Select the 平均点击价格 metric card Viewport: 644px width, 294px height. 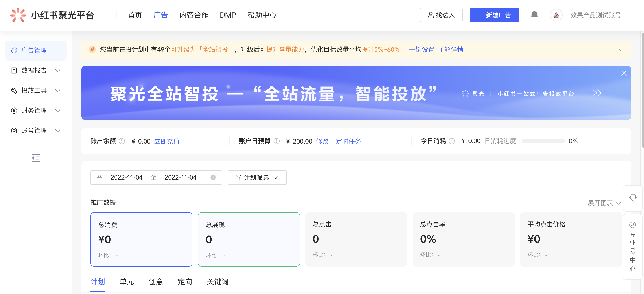coord(571,239)
